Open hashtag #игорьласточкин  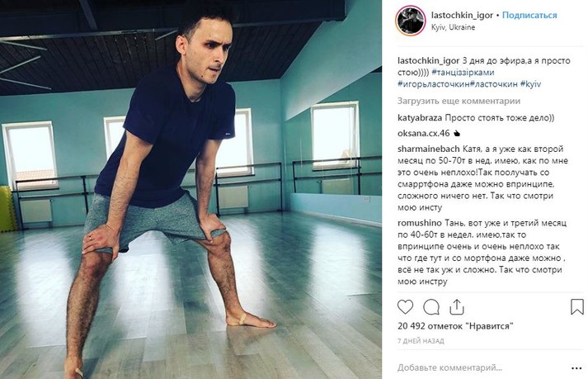click(434, 84)
